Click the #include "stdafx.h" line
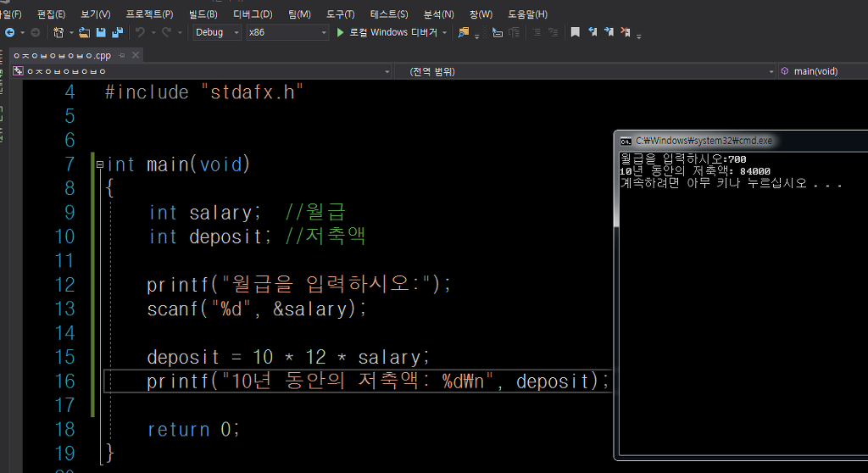This screenshot has height=473, width=868. coord(204,92)
